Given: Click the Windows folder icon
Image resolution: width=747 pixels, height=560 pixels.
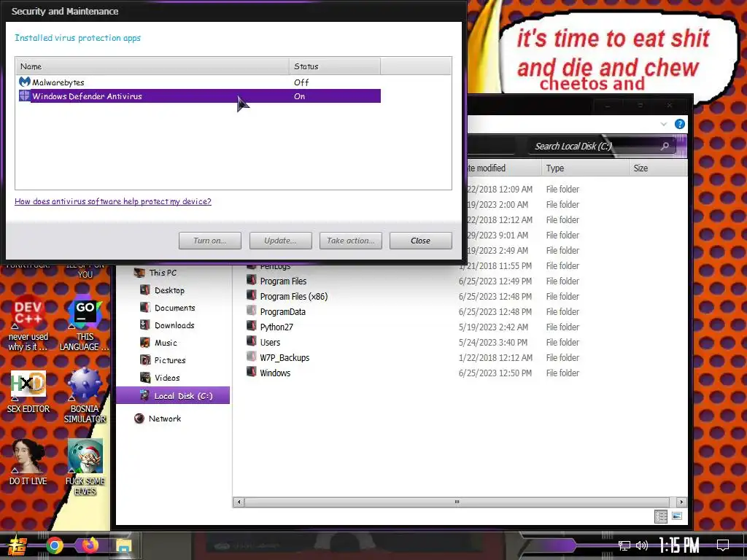Looking at the screenshot, I should coord(251,372).
